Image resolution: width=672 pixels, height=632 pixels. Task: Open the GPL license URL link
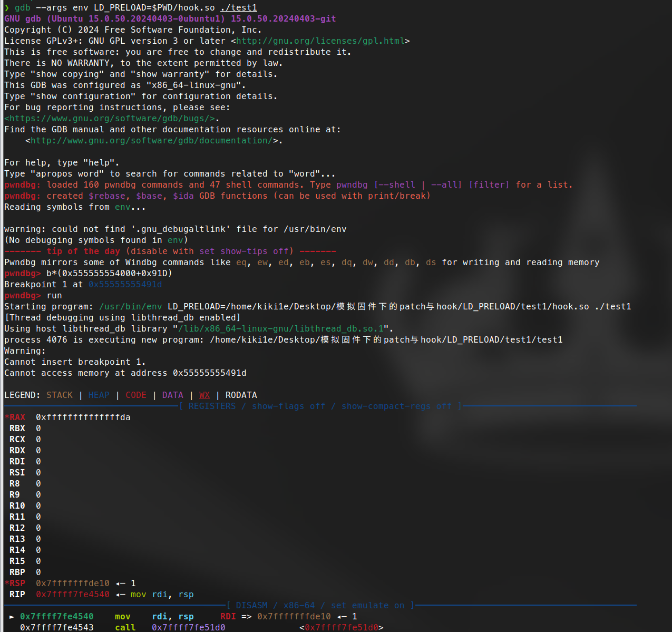tap(320, 41)
